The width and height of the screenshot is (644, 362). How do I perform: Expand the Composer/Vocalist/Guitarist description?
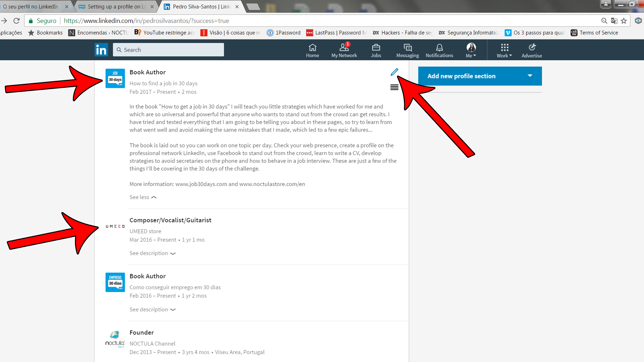(x=152, y=253)
